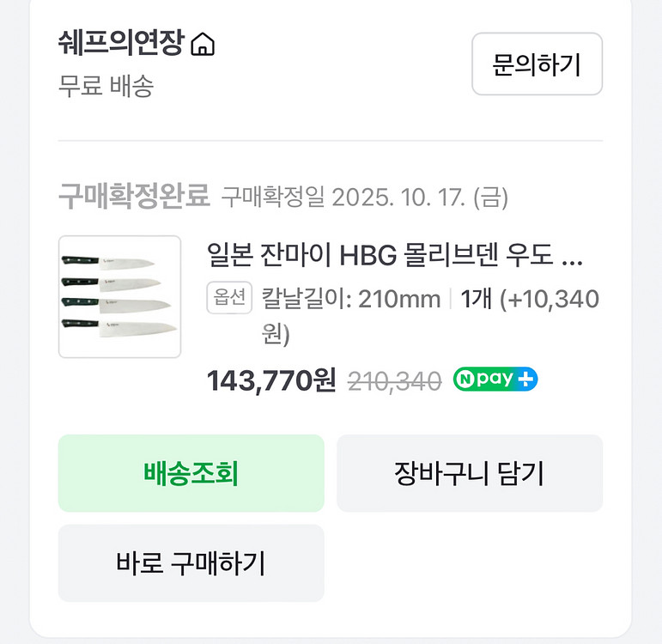Open the 쉐프의연장 store page

point(121,43)
